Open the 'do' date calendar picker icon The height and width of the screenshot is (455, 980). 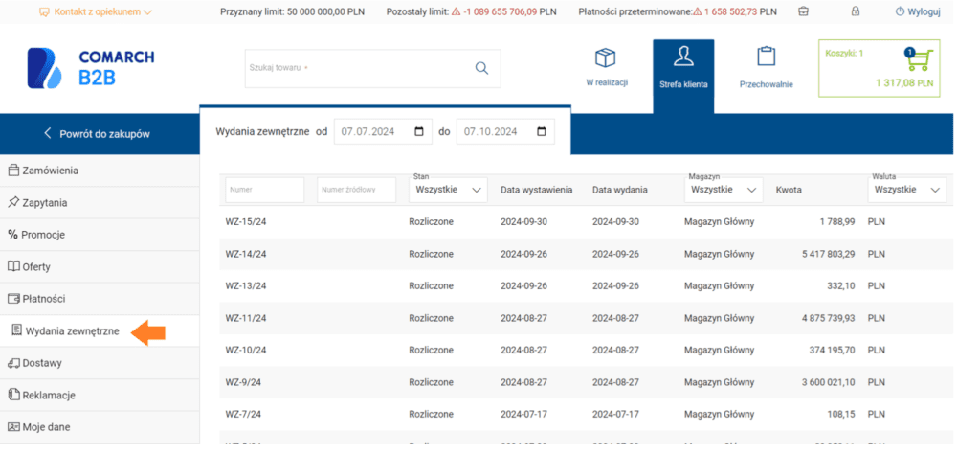pyautogui.click(x=542, y=132)
